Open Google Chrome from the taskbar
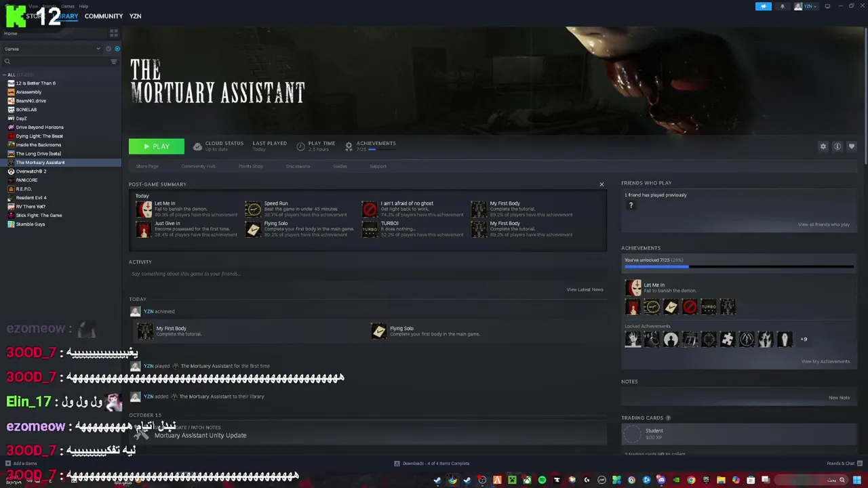The width and height of the screenshot is (868, 488). click(x=691, y=480)
